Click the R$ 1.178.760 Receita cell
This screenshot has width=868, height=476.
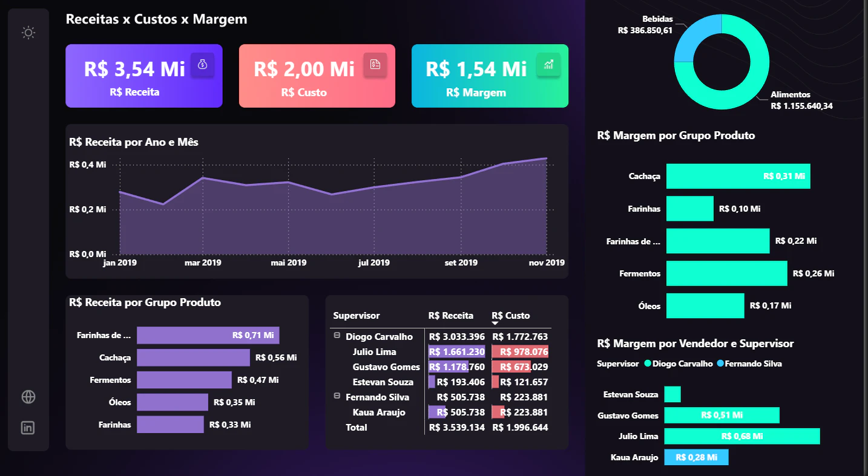point(457,367)
